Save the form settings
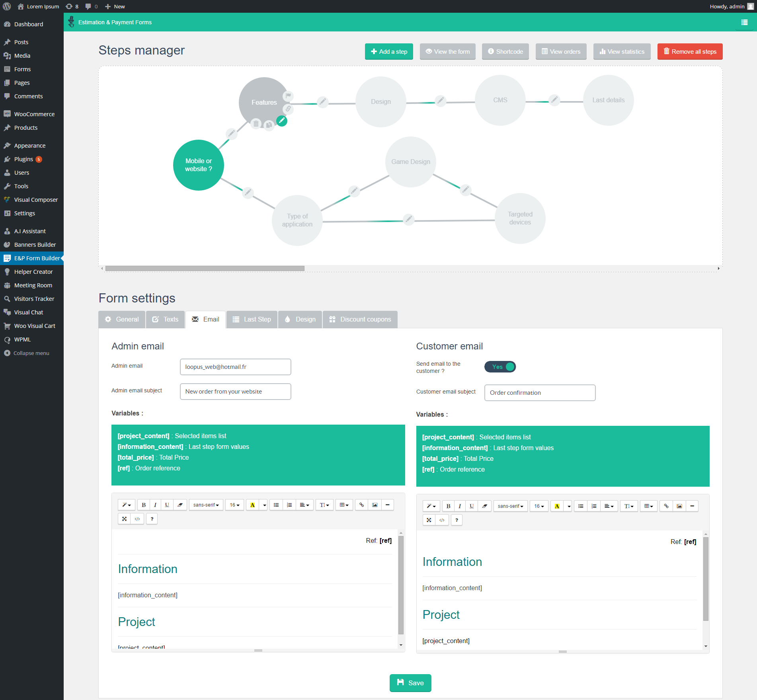Screen dimensions: 757x700 click(x=410, y=683)
